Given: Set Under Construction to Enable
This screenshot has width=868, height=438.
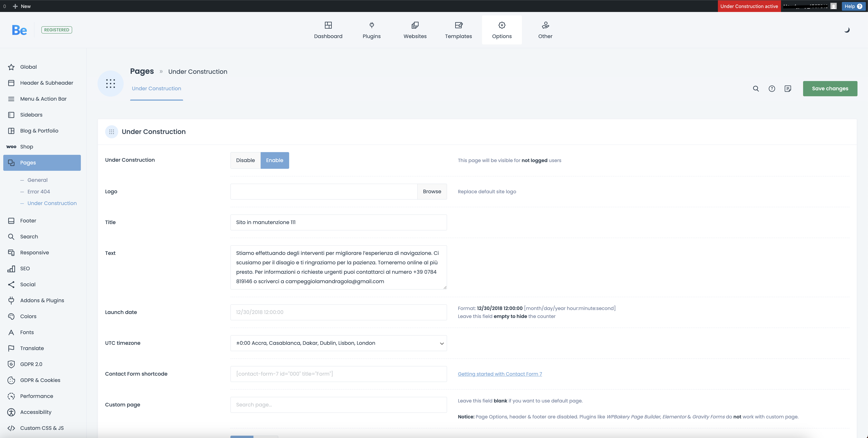Looking at the screenshot, I should 274,160.
